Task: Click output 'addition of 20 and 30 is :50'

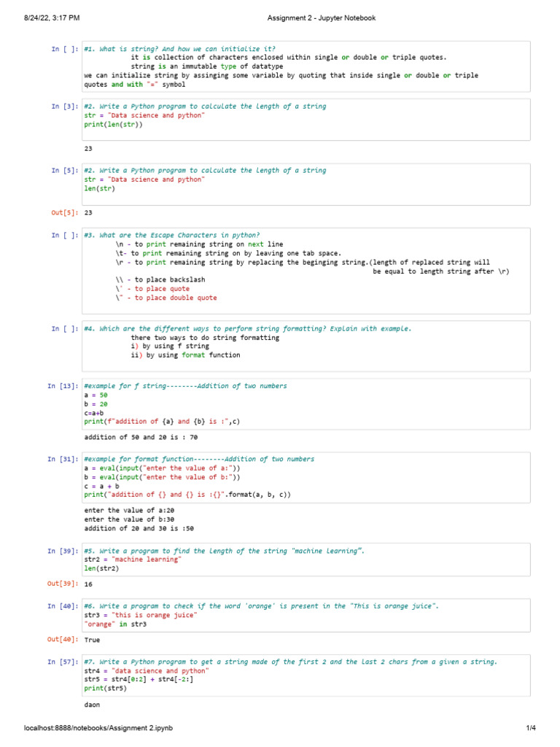Action: (139, 528)
